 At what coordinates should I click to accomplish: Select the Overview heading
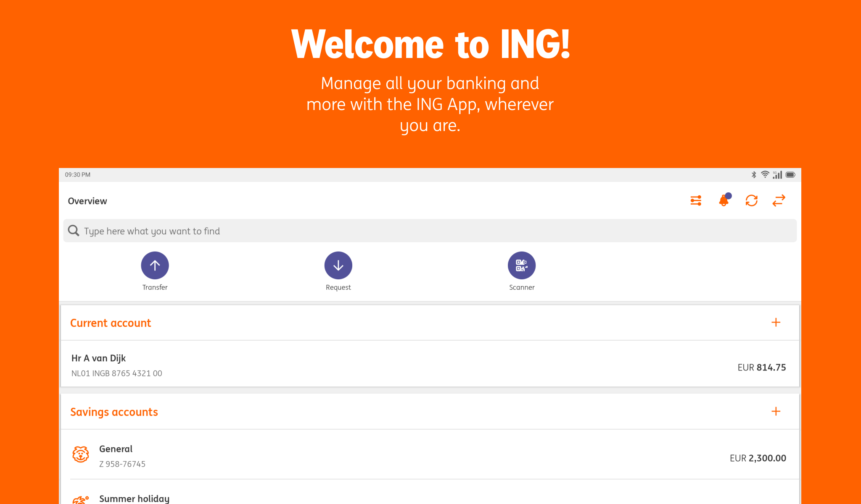pyautogui.click(x=87, y=201)
